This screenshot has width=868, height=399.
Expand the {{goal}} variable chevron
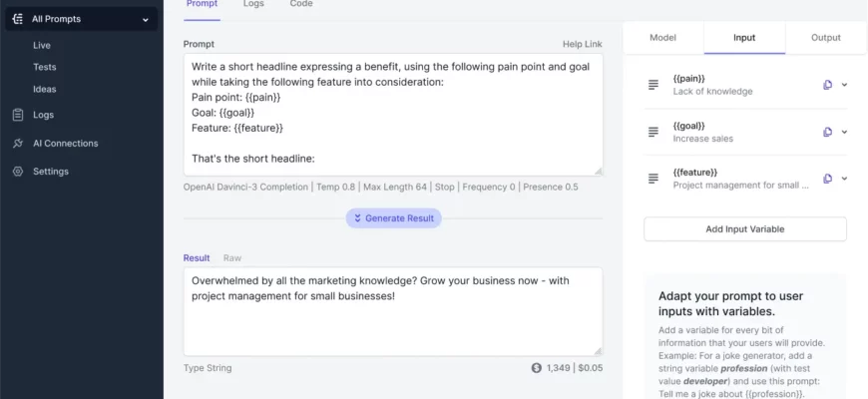pos(845,132)
